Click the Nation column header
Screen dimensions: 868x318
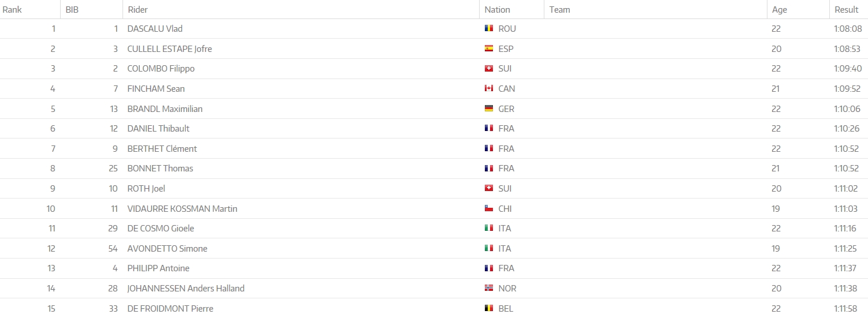(497, 9)
